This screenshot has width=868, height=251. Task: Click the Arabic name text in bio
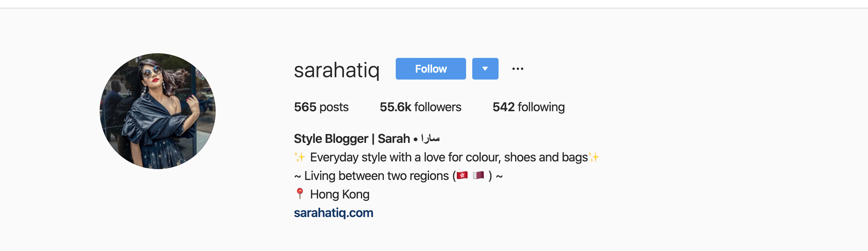tap(430, 138)
